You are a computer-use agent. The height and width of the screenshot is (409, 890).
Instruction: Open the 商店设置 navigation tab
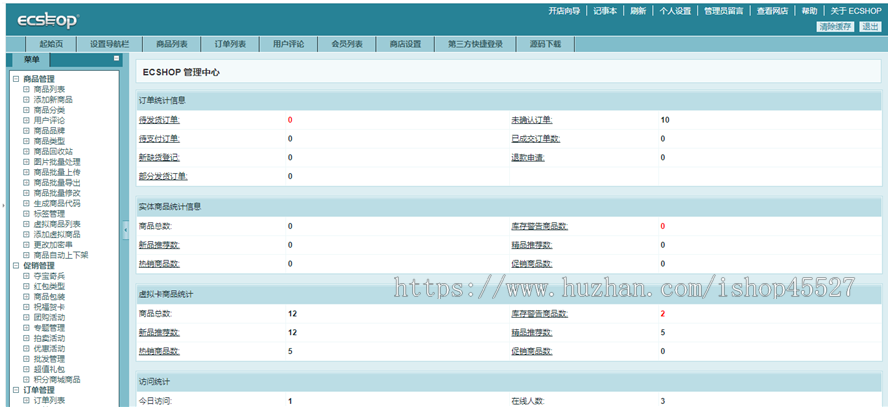(405, 44)
